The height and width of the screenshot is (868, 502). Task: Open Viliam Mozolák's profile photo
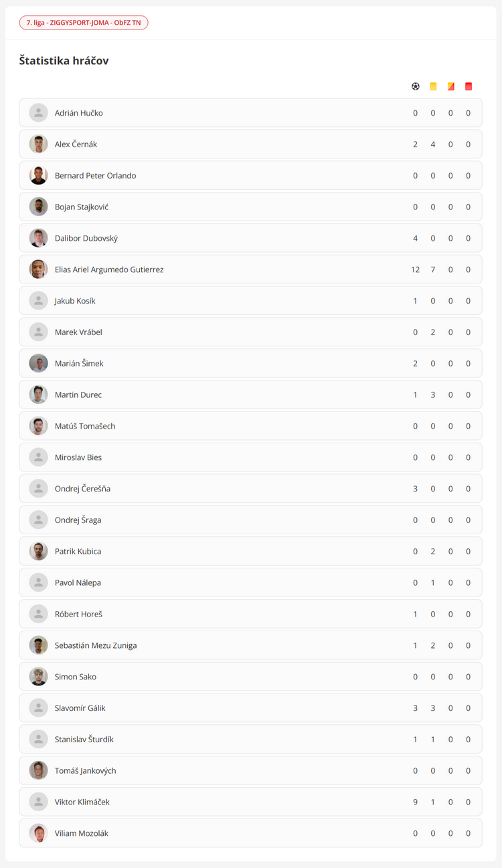[38, 833]
